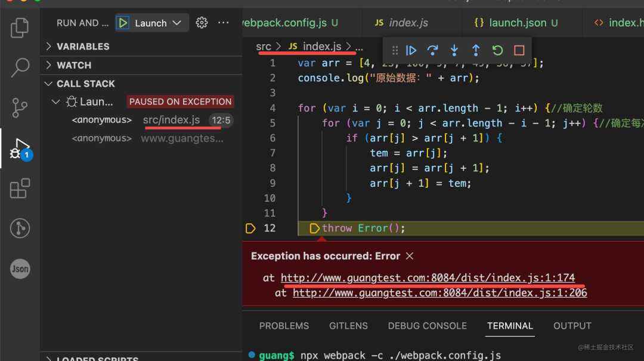This screenshot has width=644, height=361.
Task: Click the console.log code on line 2
Action: click(x=388, y=78)
